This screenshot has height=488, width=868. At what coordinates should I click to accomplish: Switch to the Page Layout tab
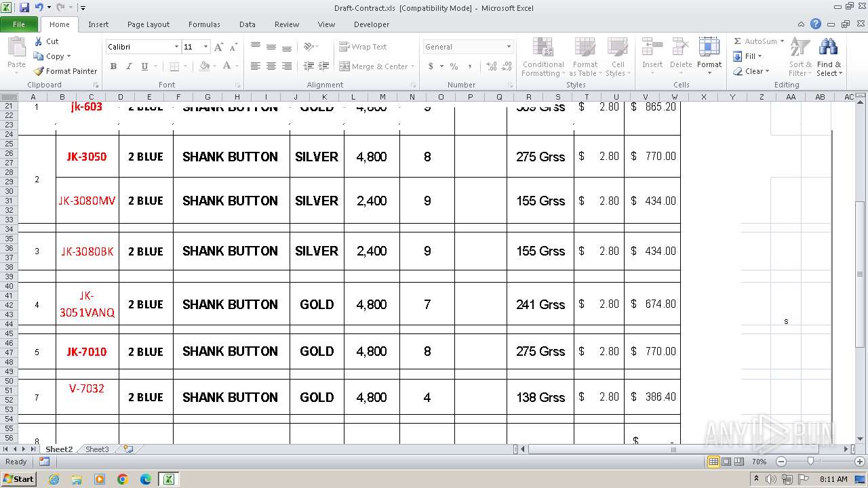click(x=149, y=24)
